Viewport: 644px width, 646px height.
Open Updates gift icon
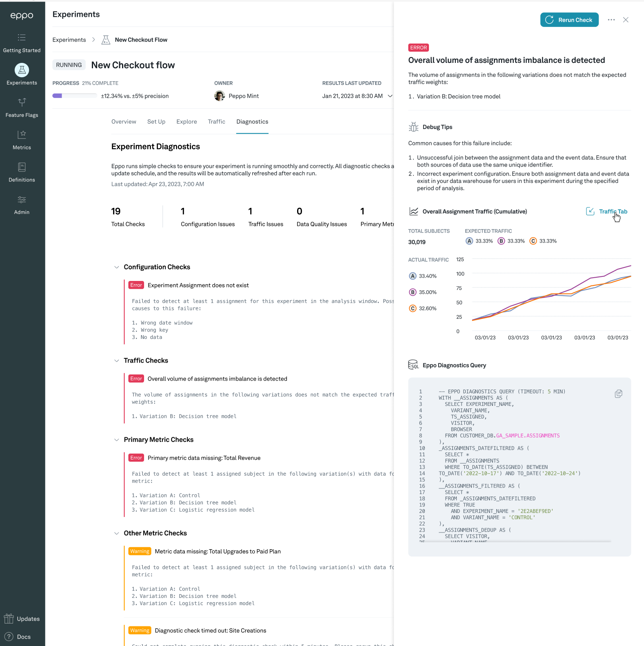(x=9, y=619)
